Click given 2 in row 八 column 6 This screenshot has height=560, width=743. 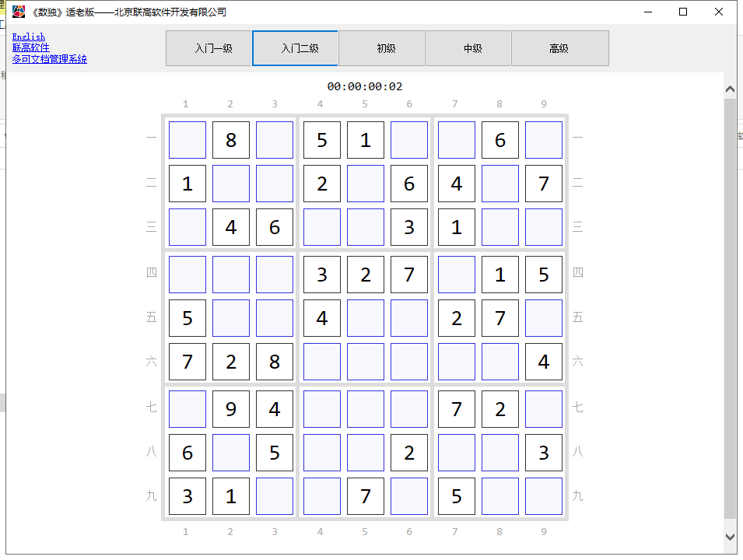pos(409,453)
